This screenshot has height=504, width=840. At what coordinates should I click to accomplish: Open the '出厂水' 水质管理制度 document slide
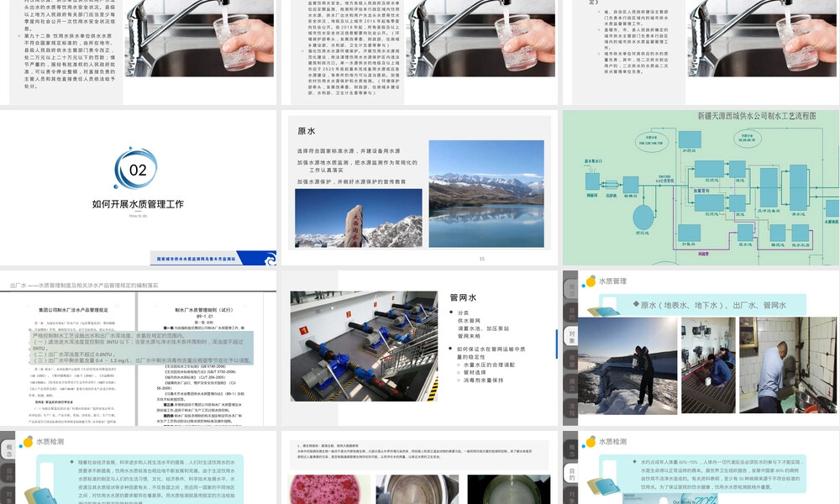click(x=139, y=348)
